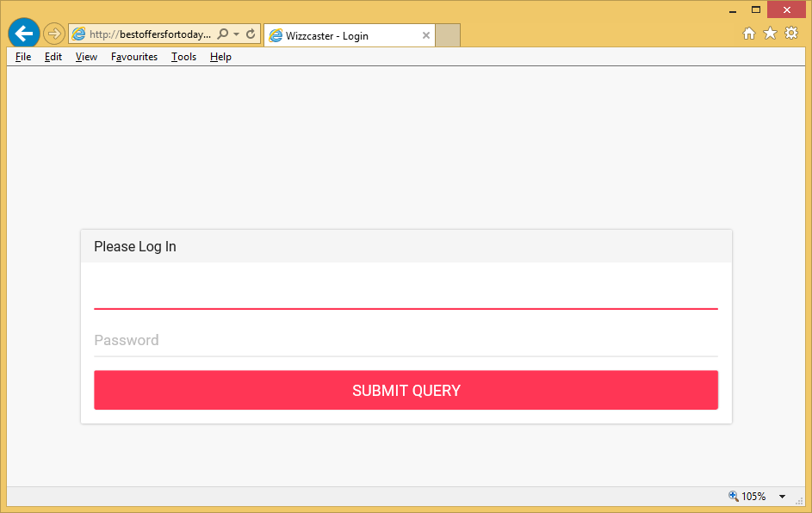This screenshot has width=812, height=513.
Task: Click the IE page icon in address bar
Action: coord(78,34)
